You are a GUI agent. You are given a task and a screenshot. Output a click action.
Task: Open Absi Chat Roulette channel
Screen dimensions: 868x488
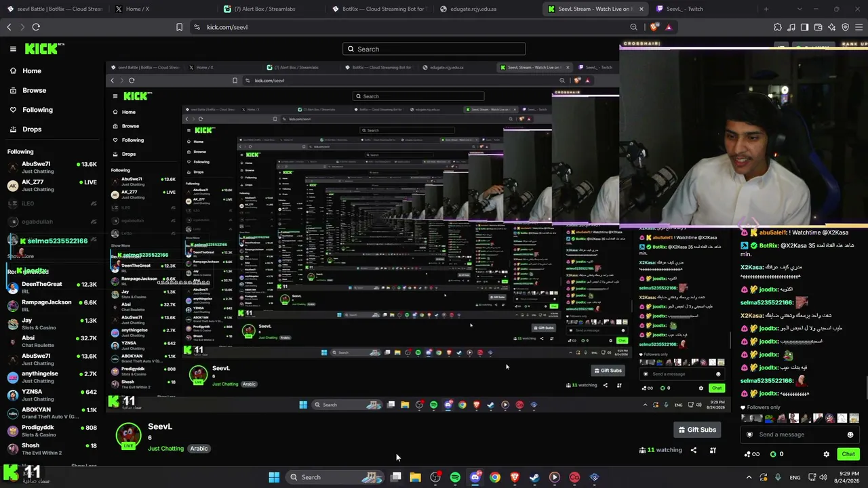coord(52,341)
